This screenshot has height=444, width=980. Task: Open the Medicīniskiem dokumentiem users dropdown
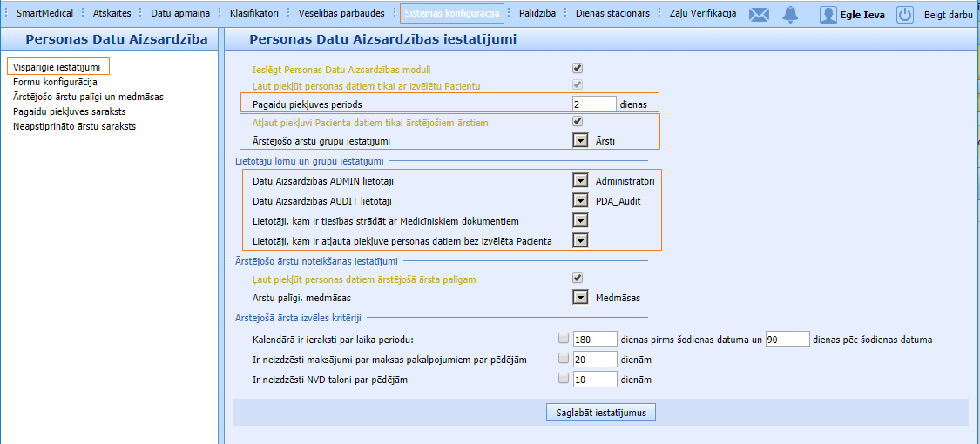580,220
